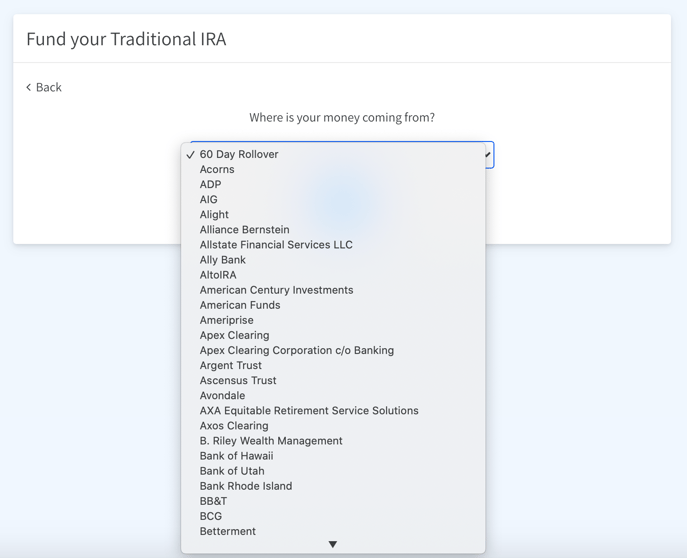The image size is (687, 558).
Task: Select Alliance Bernstein option
Action: click(333, 230)
